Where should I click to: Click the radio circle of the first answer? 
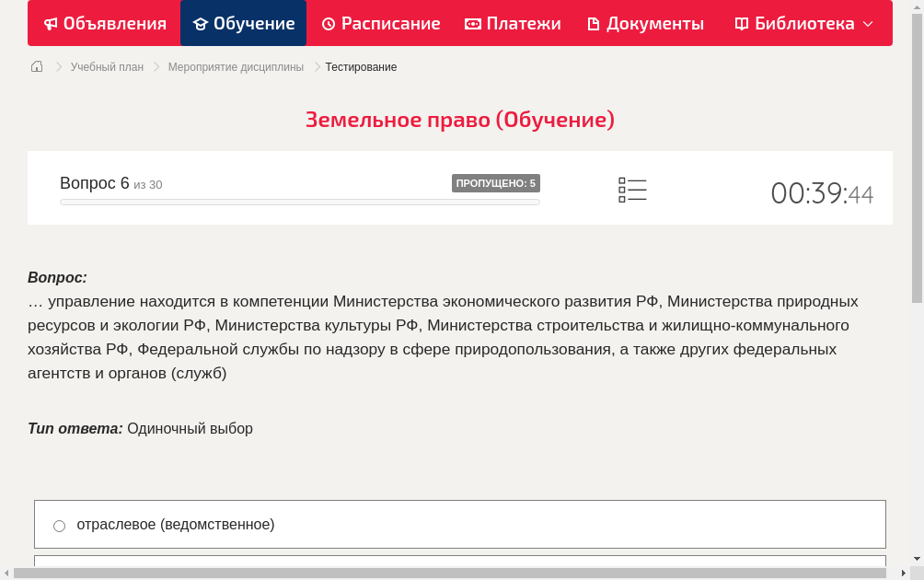[x=59, y=525]
